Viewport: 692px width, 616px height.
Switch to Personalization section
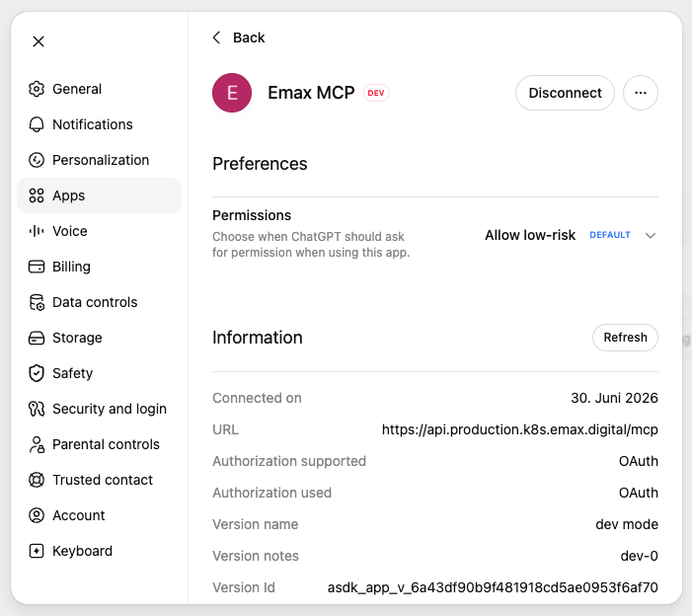[99, 160]
